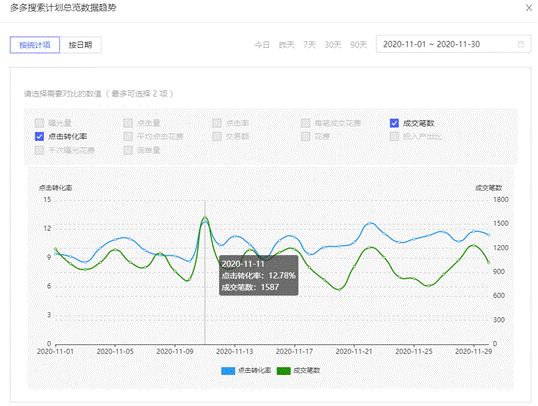
Task: Click the 2020-11-01 x-axis label
Action: coord(55,352)
